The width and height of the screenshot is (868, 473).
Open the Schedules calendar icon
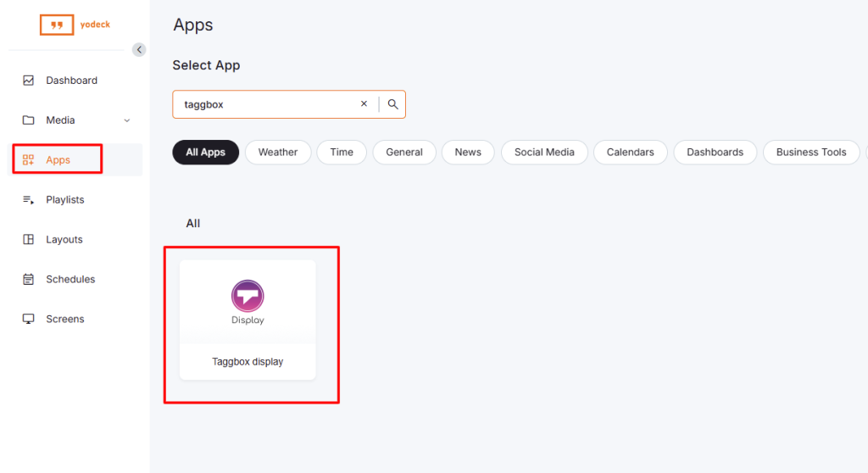click(x=29, y=280)
